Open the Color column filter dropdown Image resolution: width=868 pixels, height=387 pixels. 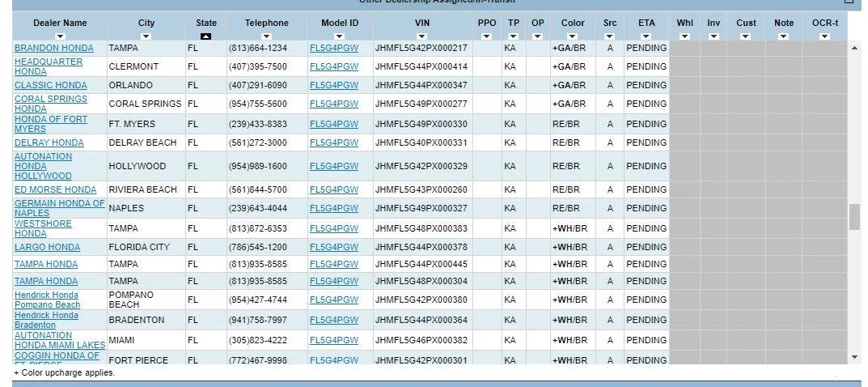[573, 36]
